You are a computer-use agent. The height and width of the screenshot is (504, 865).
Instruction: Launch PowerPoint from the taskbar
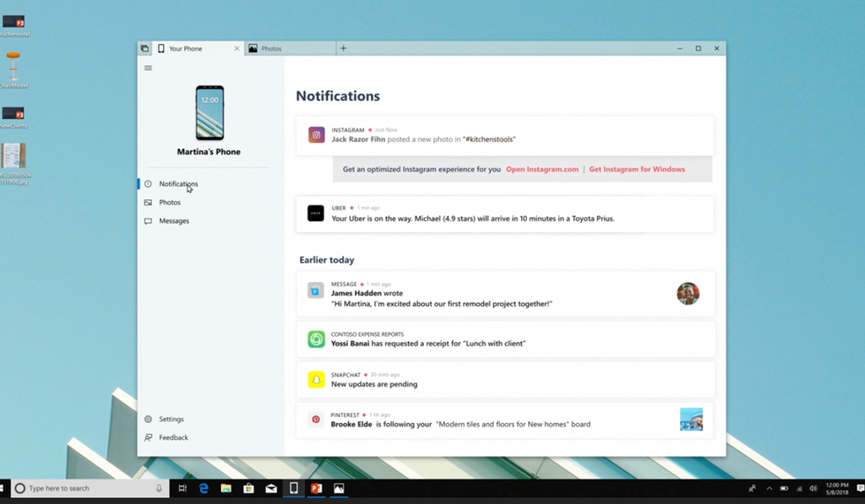(x=316, y=488)
